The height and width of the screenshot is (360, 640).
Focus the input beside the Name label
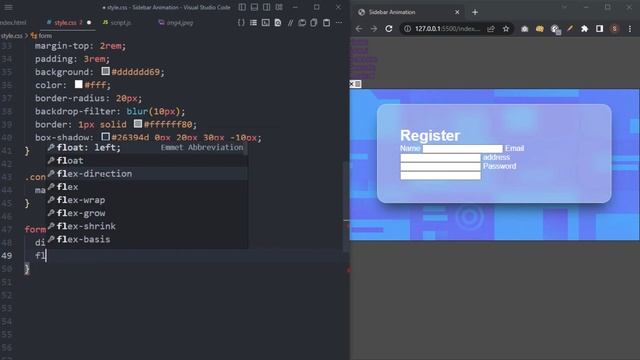462,149
